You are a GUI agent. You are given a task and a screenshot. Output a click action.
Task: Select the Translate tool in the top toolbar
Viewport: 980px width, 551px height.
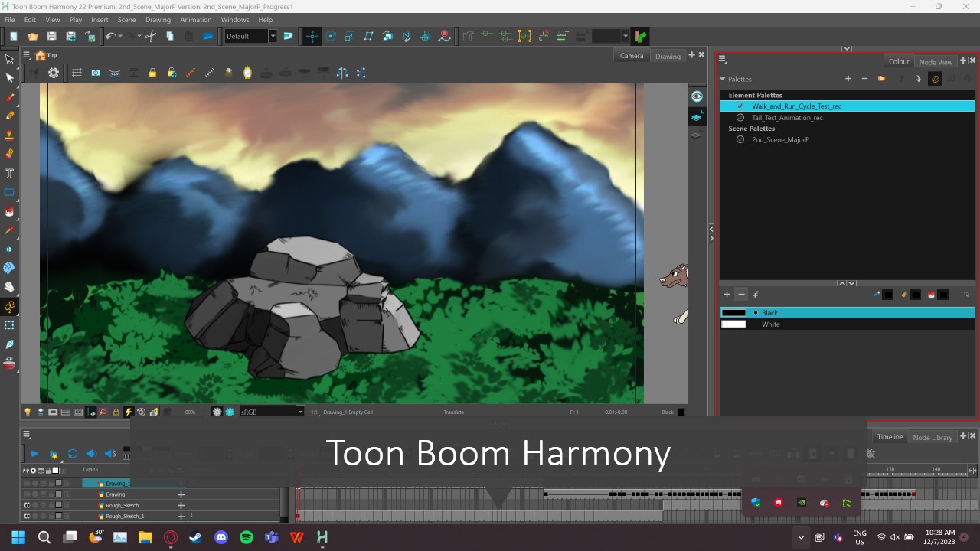(x=312, y=36)
